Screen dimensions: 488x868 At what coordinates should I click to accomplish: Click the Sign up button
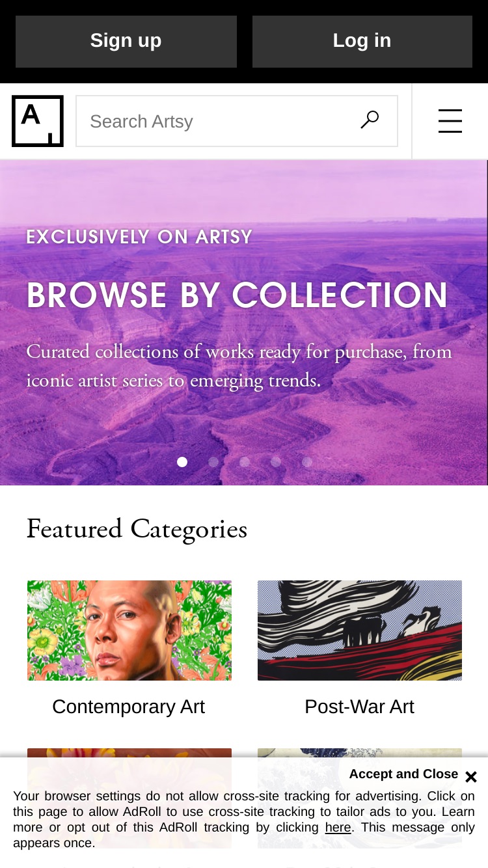[126, 41]
